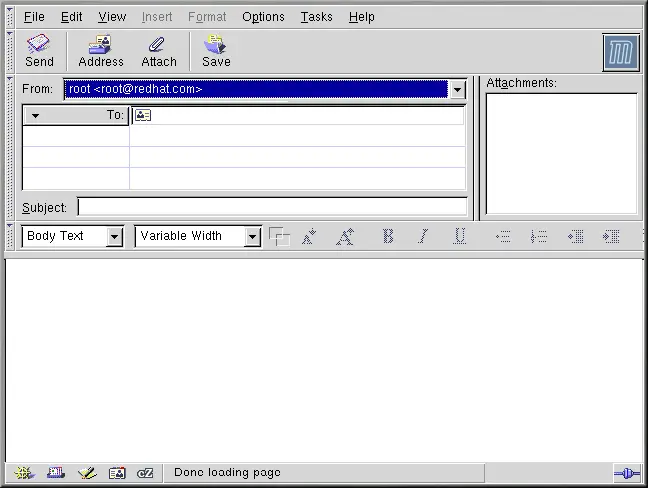Launch Composer from the status bar icon
The image size is (648, 488).
(x=86, y=472)
